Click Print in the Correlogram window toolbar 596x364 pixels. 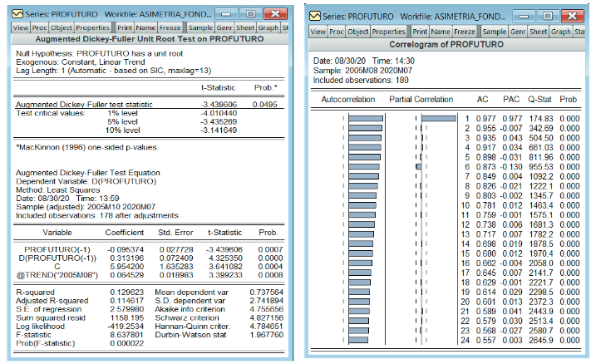point(420,32)
